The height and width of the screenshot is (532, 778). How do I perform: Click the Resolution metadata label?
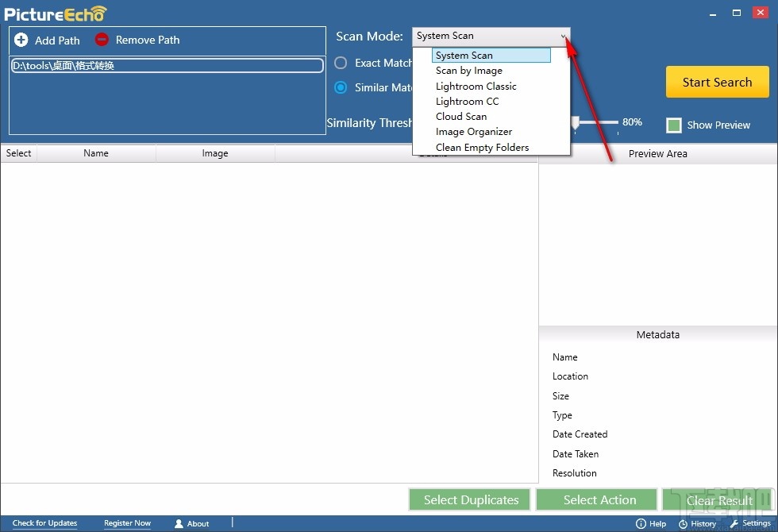pyautogui.click(x=574, y=473)
